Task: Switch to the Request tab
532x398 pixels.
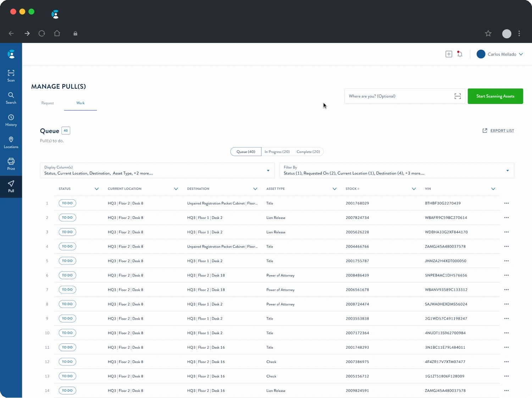Action: tap(48, 103)
